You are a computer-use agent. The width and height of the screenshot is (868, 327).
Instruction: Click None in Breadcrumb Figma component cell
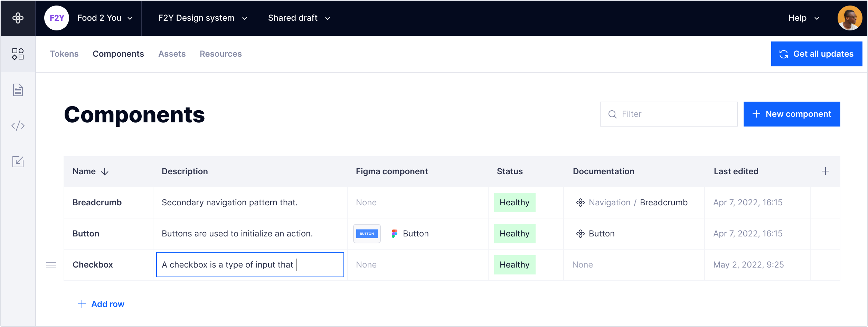(x=366, y=203)
